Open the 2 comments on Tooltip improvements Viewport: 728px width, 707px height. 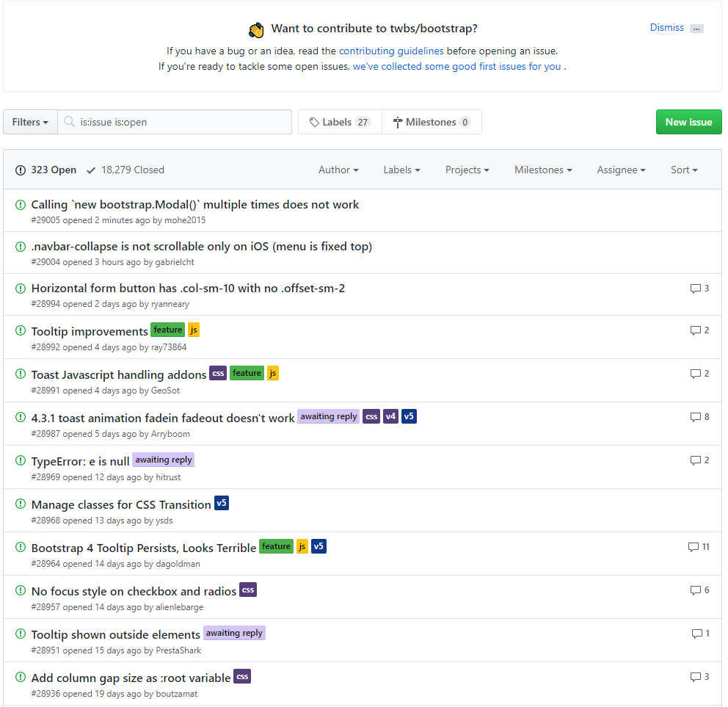tap(699, 330)
